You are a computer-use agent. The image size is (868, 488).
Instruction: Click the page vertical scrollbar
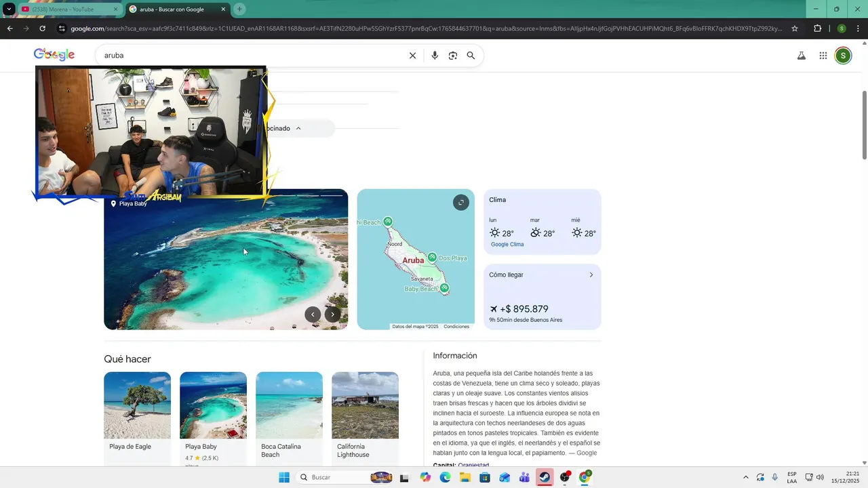click(x=865, y=125)
